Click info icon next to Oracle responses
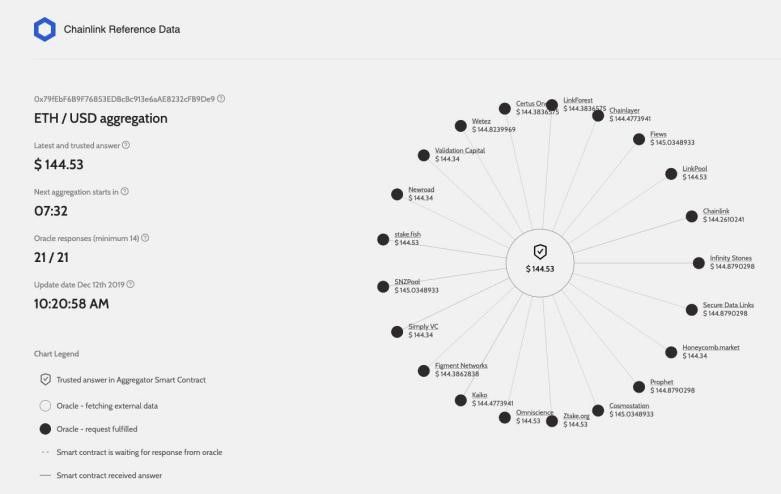The width and height of the screenshot is (781, 494). click(x=145, y=238)
